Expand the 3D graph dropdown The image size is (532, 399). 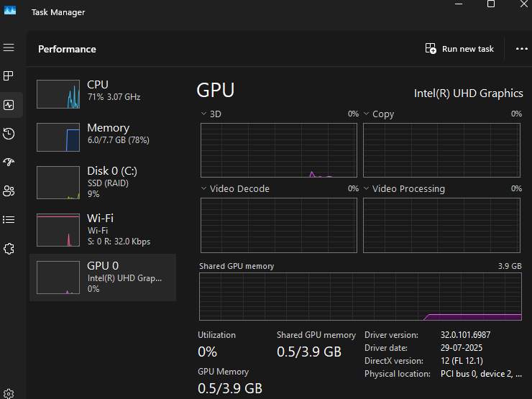click(x=203, y=114)
